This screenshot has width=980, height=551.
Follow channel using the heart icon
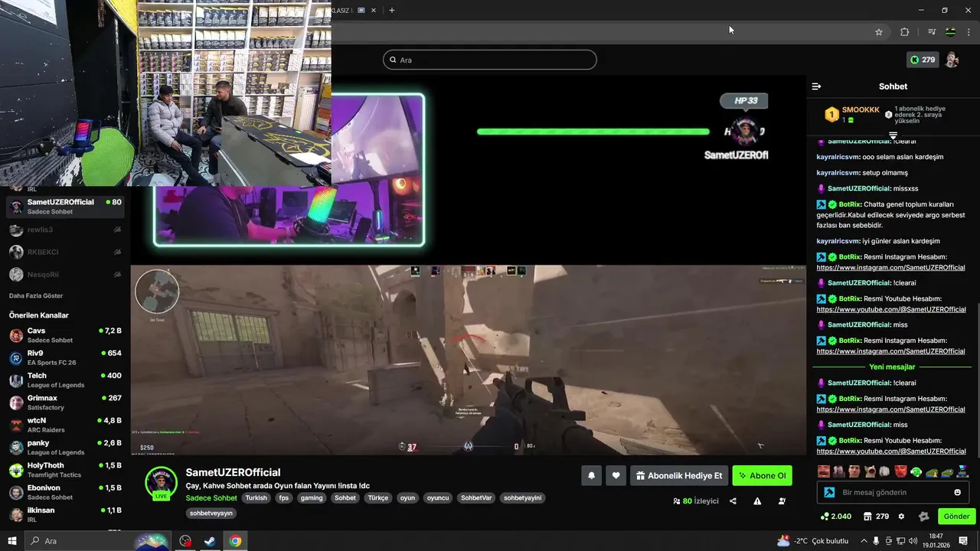click(x=616, y=475)
